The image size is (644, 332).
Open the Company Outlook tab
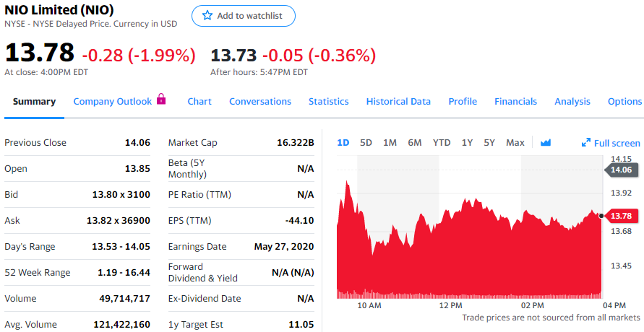113,102
